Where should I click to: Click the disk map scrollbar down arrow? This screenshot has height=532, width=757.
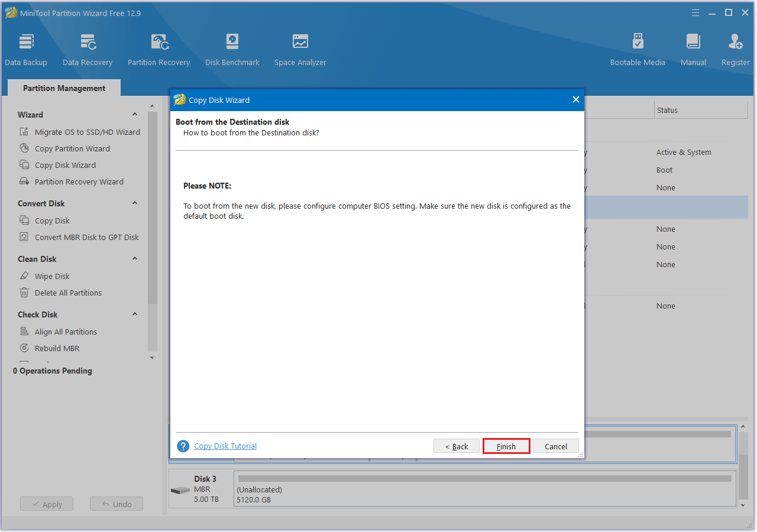pos(744,505)
